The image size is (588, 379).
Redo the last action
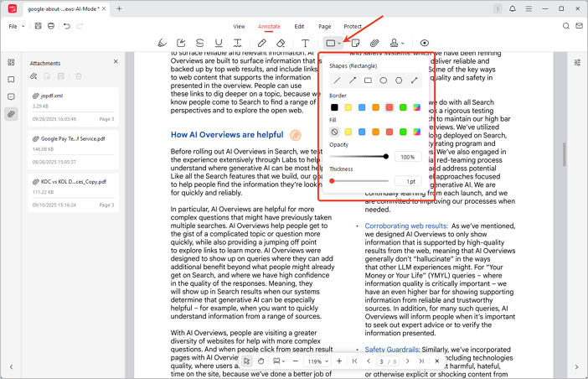tap(80, 26)
